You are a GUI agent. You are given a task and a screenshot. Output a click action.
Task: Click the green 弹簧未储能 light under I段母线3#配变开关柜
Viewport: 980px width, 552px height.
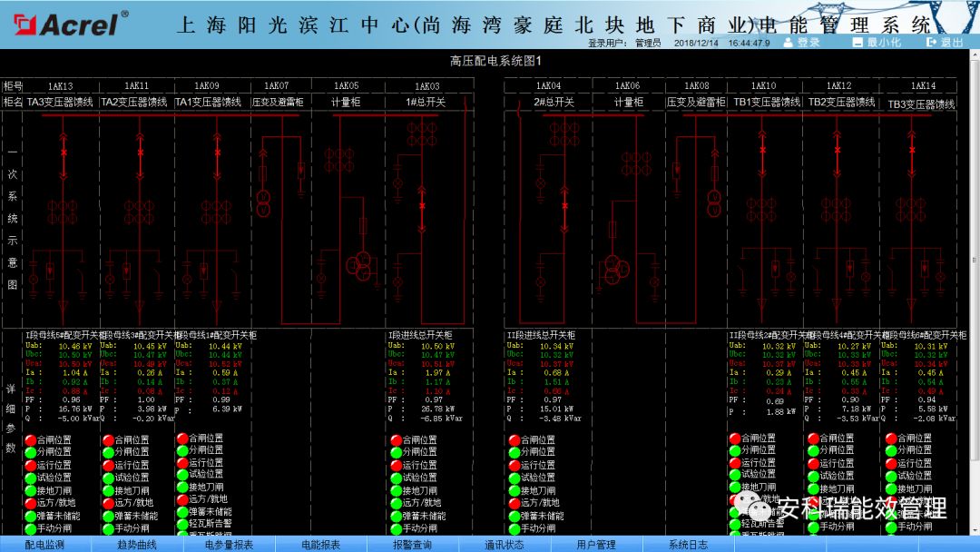108,517
